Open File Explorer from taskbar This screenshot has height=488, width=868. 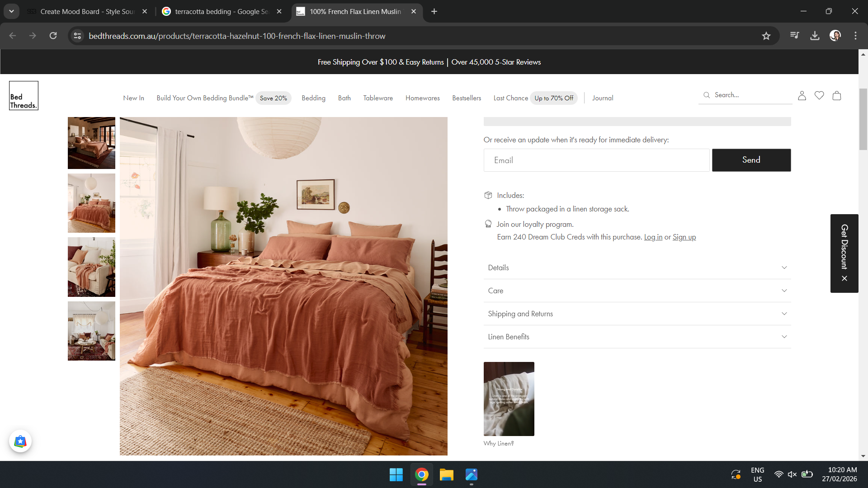(x=446, y=475)
